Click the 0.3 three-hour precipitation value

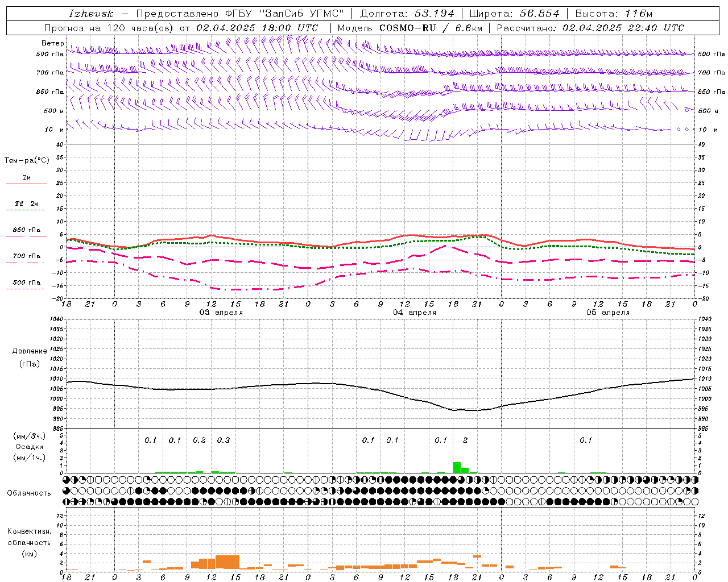coord(224,440)
